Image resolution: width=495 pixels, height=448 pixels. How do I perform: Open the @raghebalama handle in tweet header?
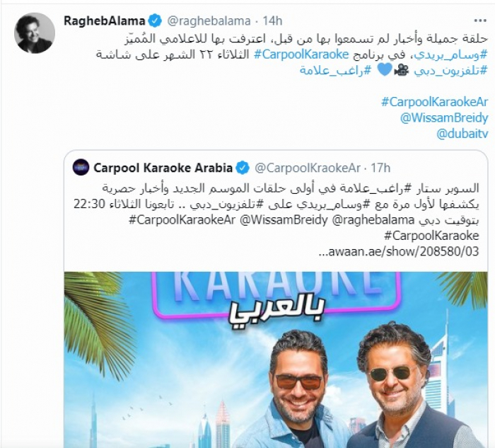209,21
